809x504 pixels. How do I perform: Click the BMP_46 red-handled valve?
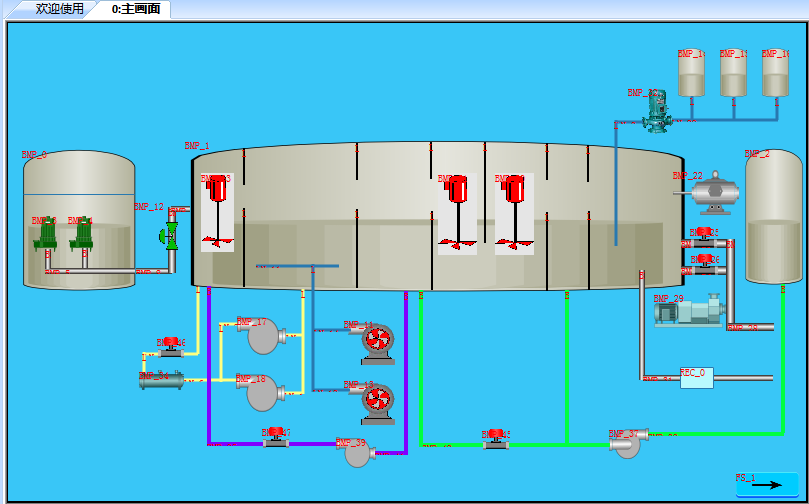click(171, 349)
